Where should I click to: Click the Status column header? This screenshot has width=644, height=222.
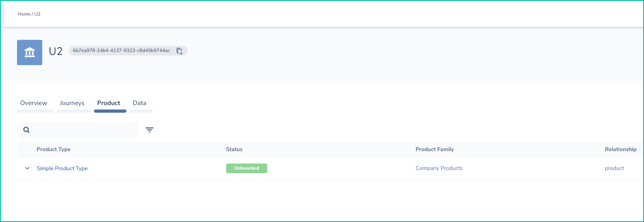point(234,149)
